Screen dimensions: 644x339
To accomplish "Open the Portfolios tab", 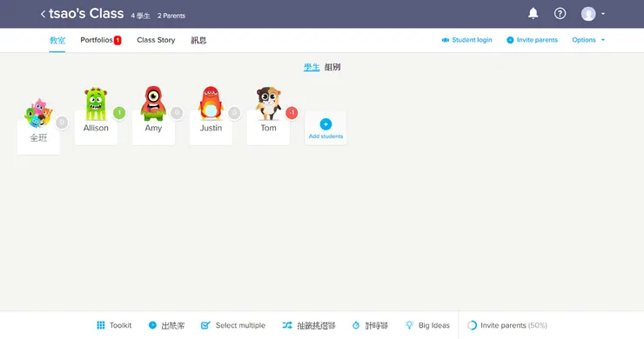I will [97, 40].
